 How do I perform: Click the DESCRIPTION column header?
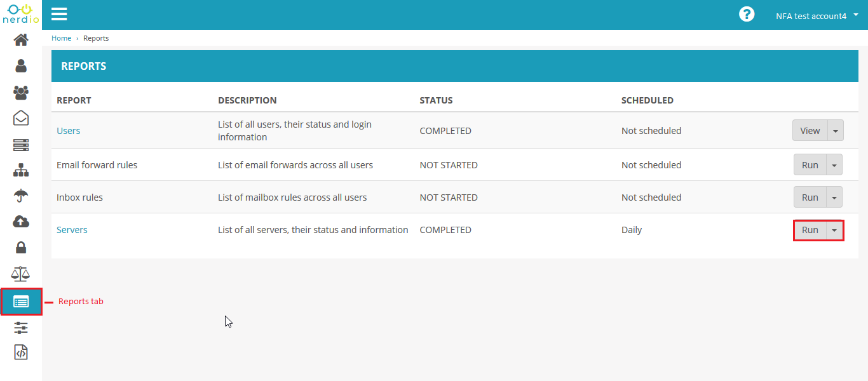(247, 100)
